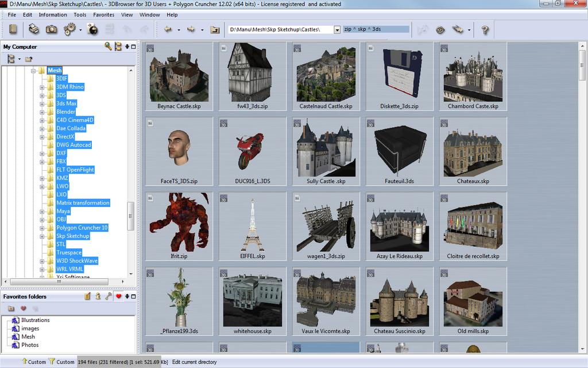Screen dimensions: 588x368
Task: Select the Chambord Caste.skp thumbnail
Action: [x=472, y=75]
